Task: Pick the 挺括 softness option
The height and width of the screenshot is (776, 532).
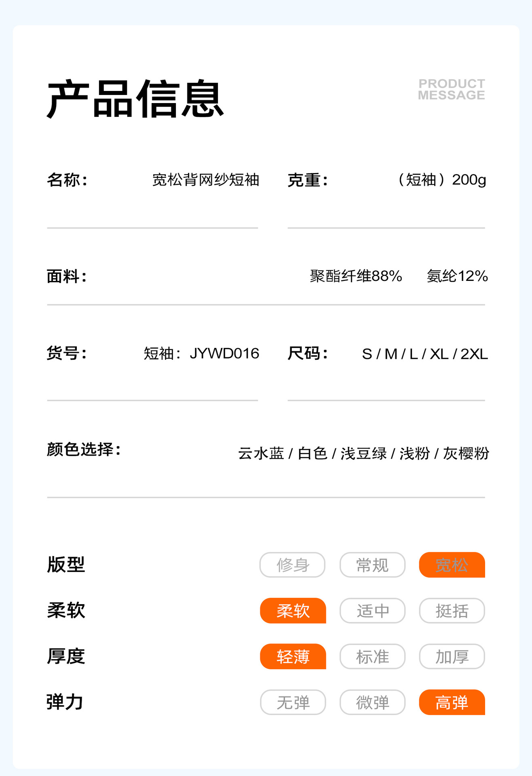Action: 452,610
